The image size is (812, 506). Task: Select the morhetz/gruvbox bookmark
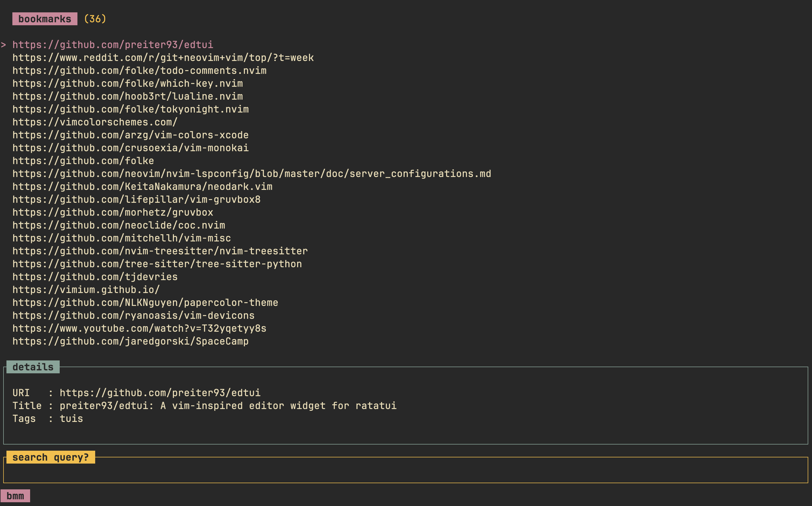click(x=113, y=212)
